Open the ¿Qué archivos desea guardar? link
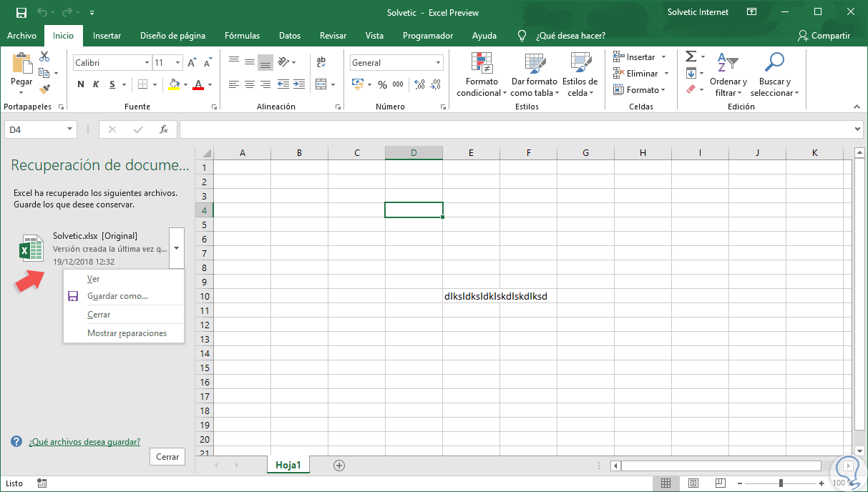Screen dimensions: 868x492 tap(84, 442)
